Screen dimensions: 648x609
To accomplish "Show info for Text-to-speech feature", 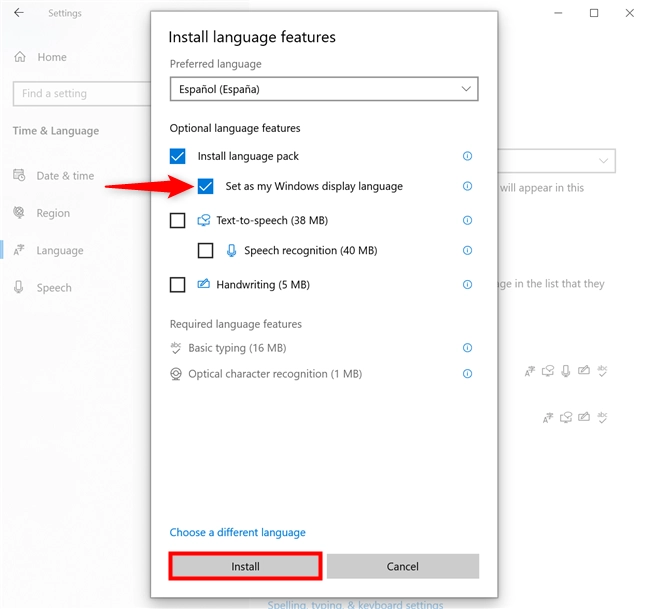I will pos(467,220).
